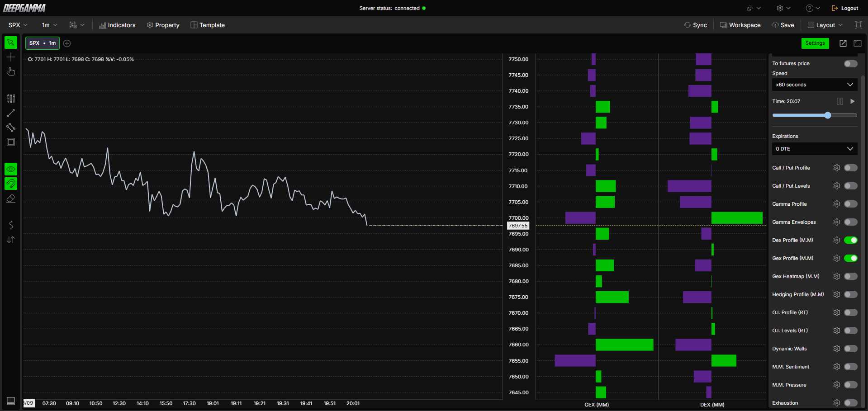Open gear settings for Gamma Profile
This screenshot has height=411, width=868.
click(x=837, y=204)
